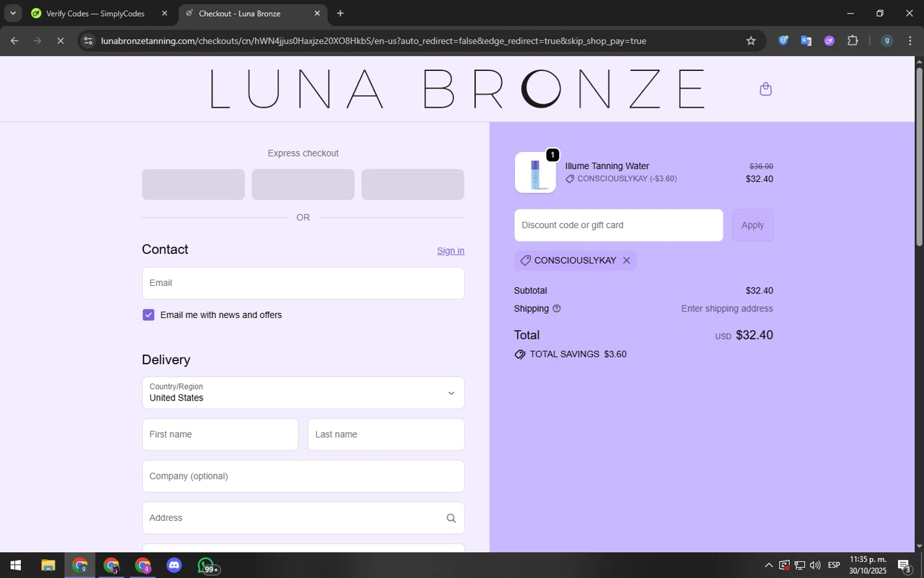924x578 pixels.
Task: Bookmark this page with the star icon
Action: 751,41
